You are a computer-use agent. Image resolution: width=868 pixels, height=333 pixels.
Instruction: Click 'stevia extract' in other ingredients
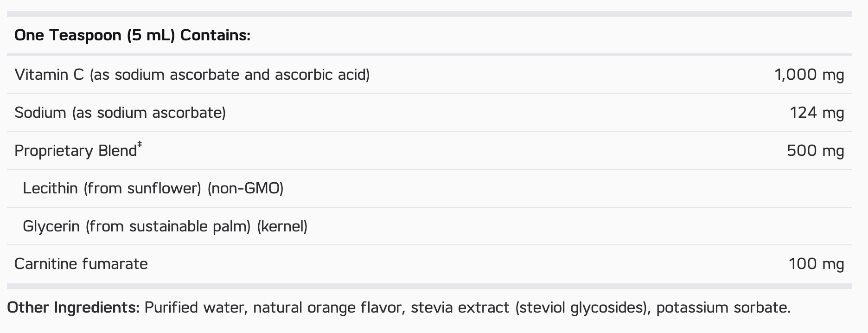pos(460,307)
